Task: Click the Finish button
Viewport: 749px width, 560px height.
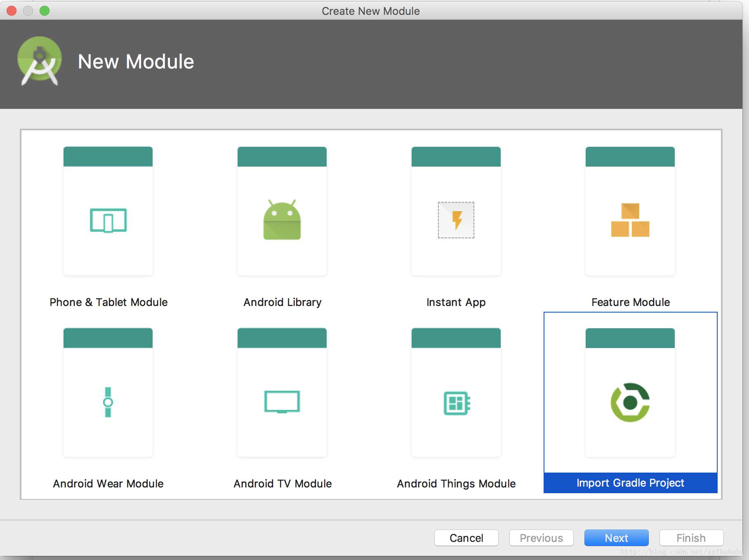Action: (x=692, y=538)
